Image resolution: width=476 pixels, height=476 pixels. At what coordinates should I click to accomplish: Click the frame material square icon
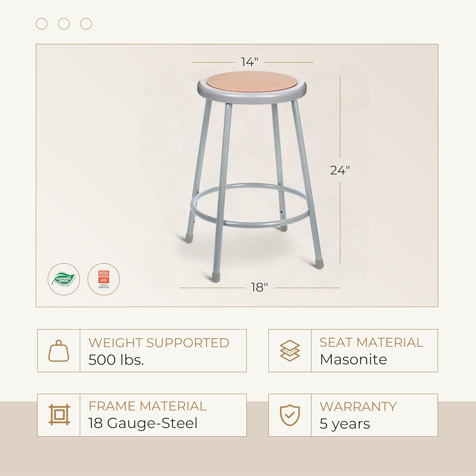coord(59,415)
